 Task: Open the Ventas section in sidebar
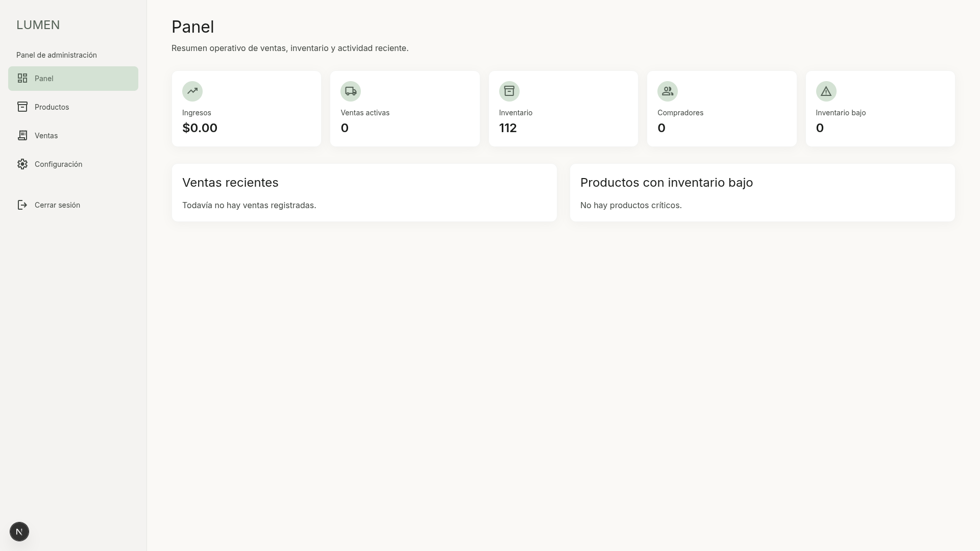(73, 136)
